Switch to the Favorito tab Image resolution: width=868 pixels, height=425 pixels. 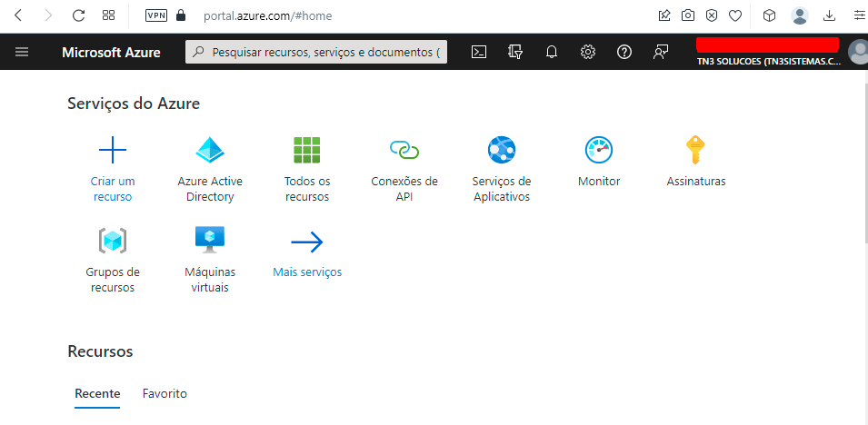coord(165,393)
